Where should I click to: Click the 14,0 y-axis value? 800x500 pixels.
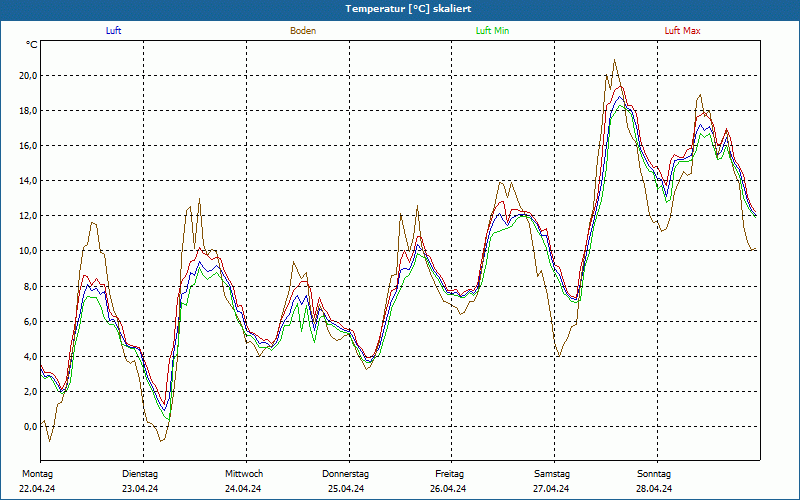click(x=28, y=181)
